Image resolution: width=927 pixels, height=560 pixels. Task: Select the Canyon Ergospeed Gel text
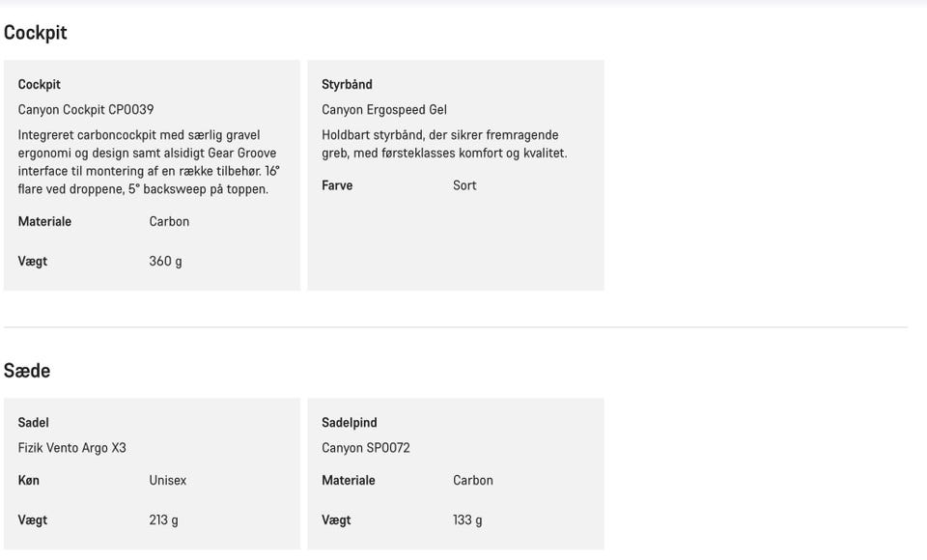point(384,110)
